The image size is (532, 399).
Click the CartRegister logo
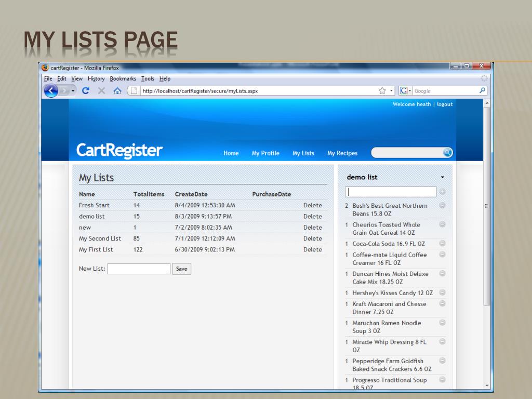tap(119, 150)
